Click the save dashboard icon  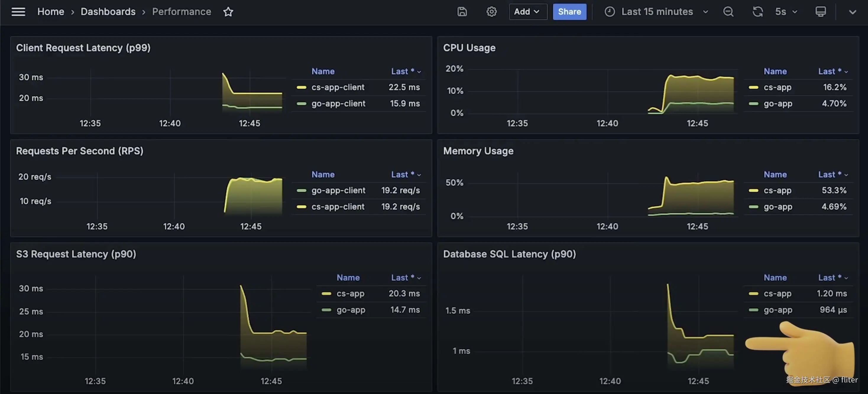click(462, 12)
